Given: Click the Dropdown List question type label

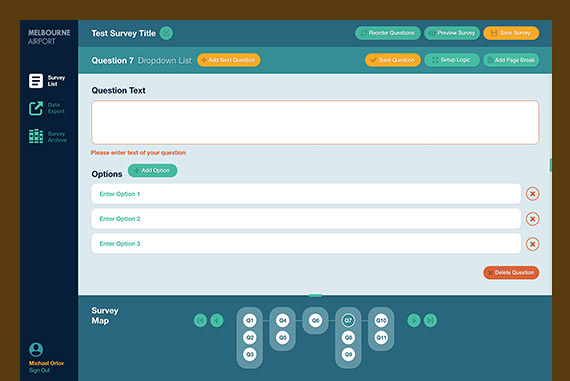Looking at the screenshot, I should (x=164, y=60).
